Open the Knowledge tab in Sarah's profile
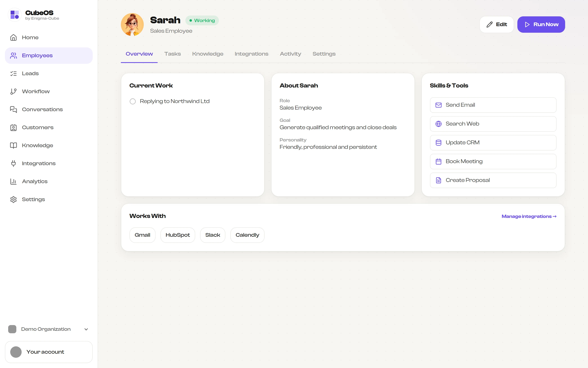This screenshot has width=588, height=368. click(x=208, y=54)
